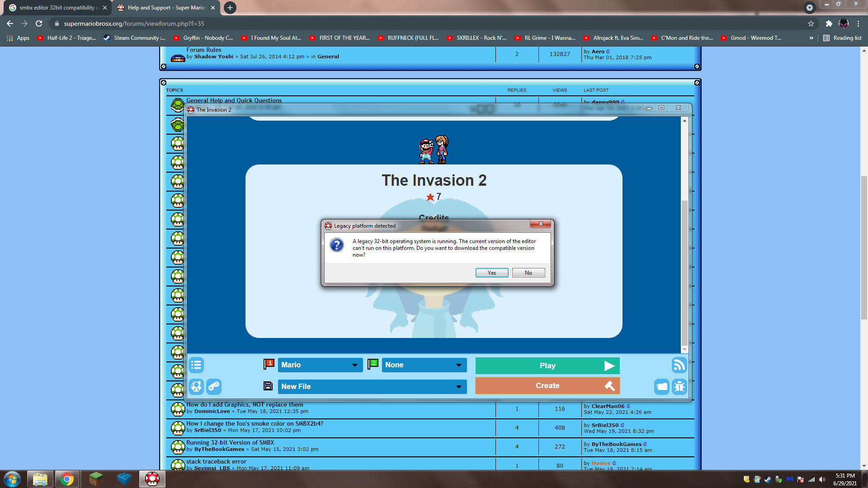Expand the Mario player 1 character dropdown
Viewport: 868px width, 488px height.
tap(320, 365)
